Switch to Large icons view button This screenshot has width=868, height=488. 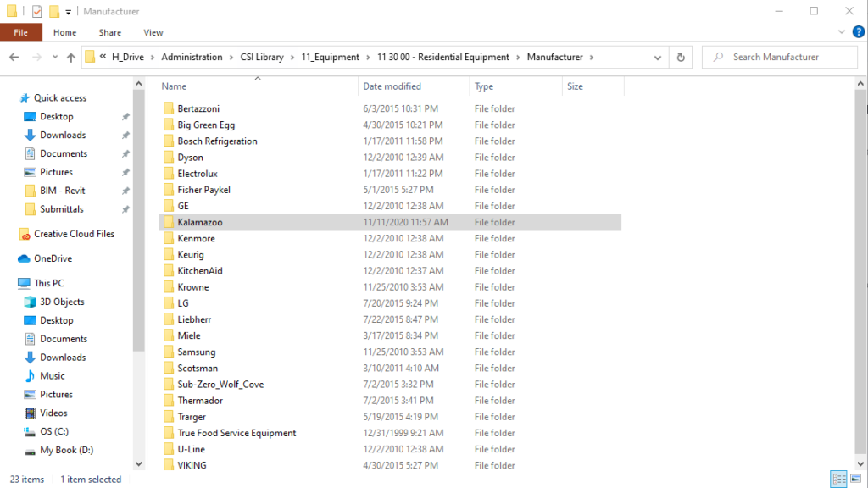(x=856, y=479)
